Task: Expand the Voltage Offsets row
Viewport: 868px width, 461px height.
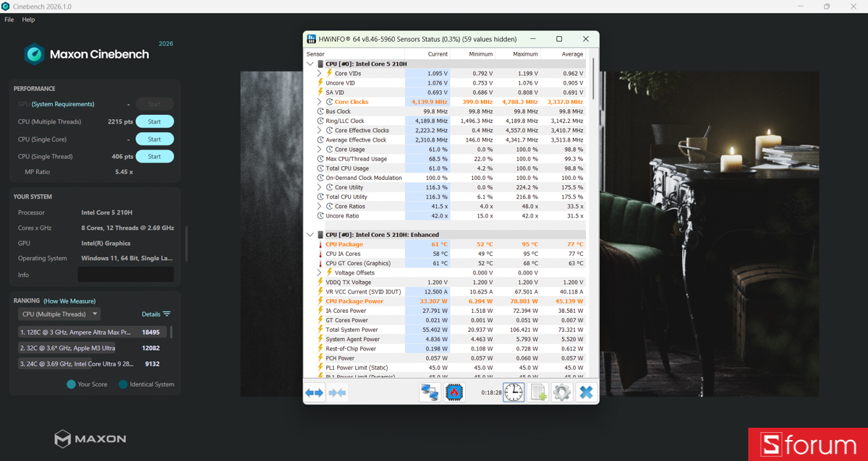Action: (x=319, y=273)
